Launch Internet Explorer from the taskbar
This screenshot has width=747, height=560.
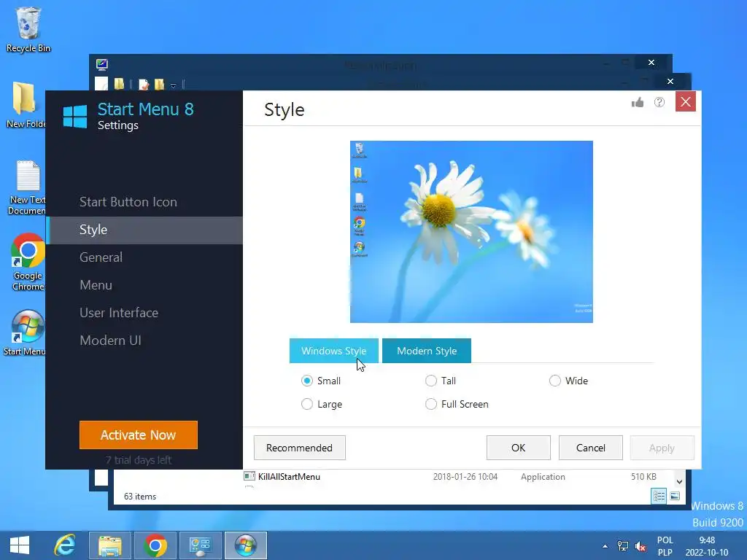(65, 545)
